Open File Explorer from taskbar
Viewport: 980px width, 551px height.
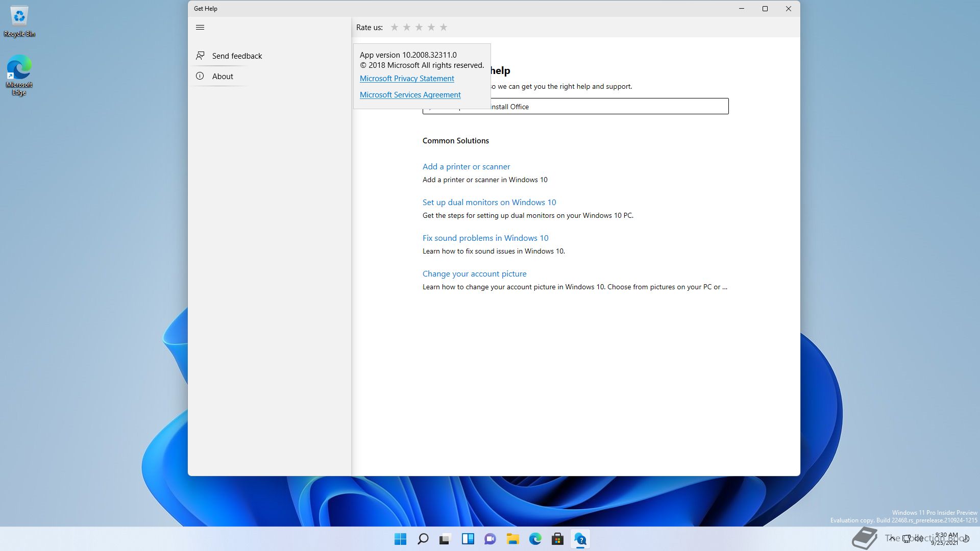coord(513,539)
